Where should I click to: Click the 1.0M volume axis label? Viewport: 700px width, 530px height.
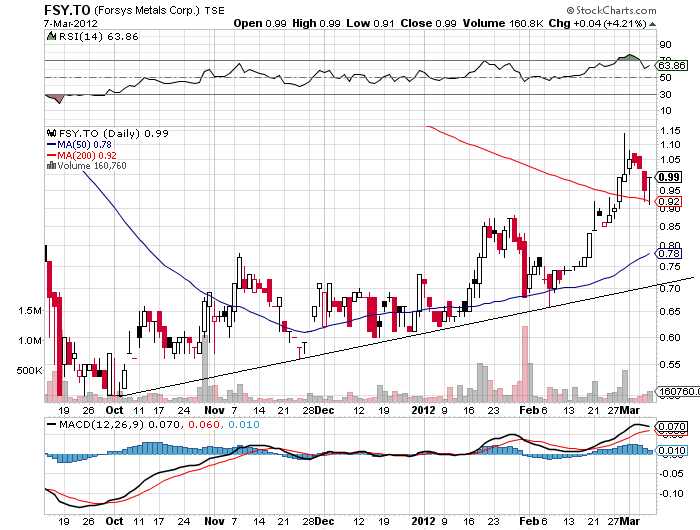coord(30,341)
